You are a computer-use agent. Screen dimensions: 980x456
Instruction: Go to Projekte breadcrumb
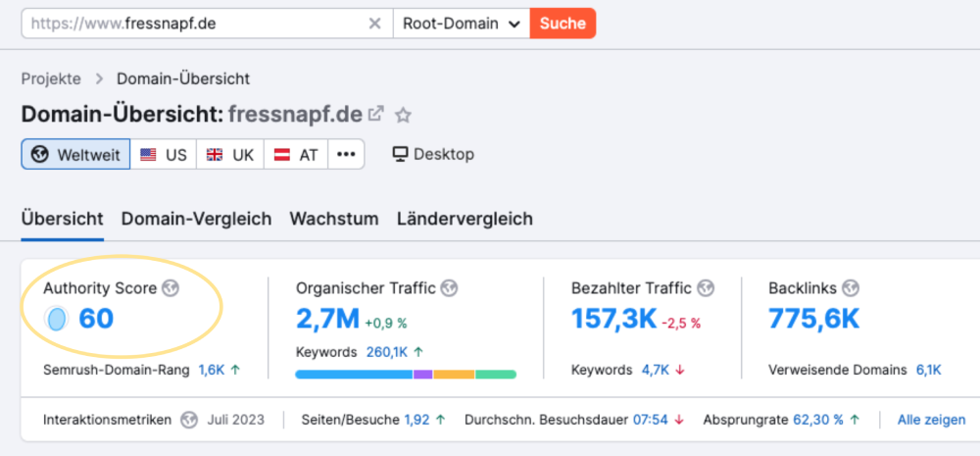(x=51, y=78)
